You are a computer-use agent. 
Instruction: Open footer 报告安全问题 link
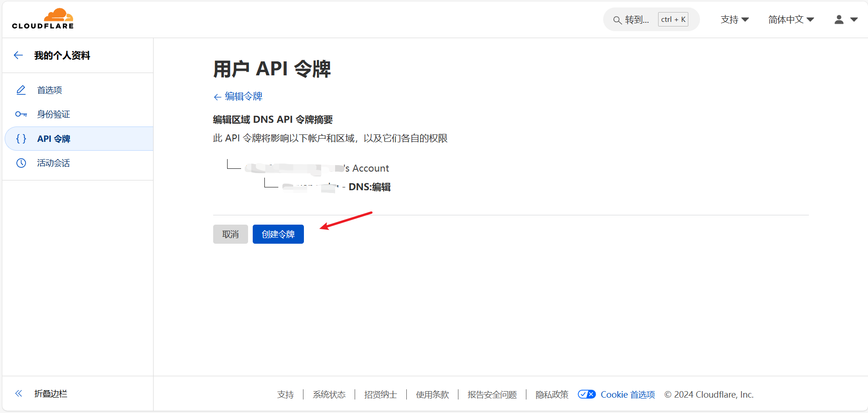(492, 394)
